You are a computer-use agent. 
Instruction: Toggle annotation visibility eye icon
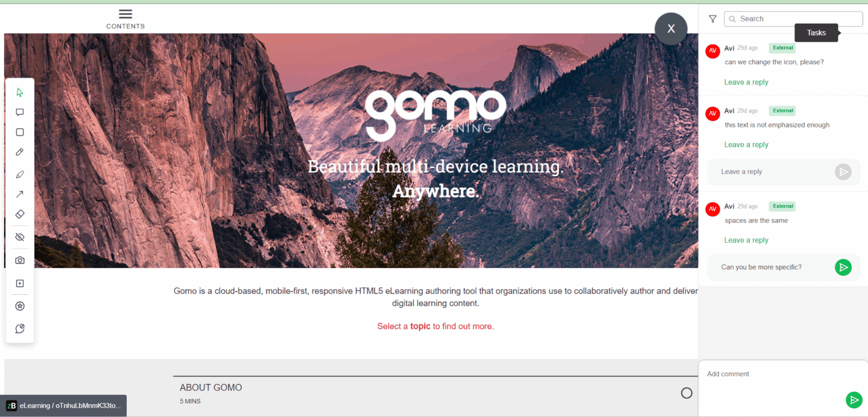20,237
